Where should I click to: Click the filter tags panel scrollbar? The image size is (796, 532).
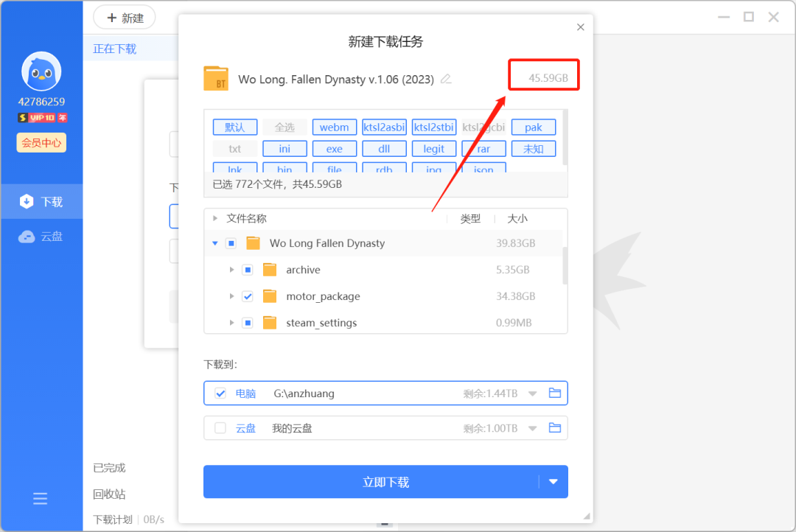coord(565,137)
